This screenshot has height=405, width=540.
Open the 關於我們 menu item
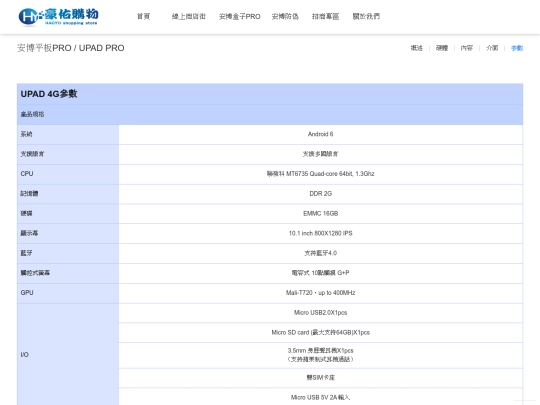click(366, 16)
